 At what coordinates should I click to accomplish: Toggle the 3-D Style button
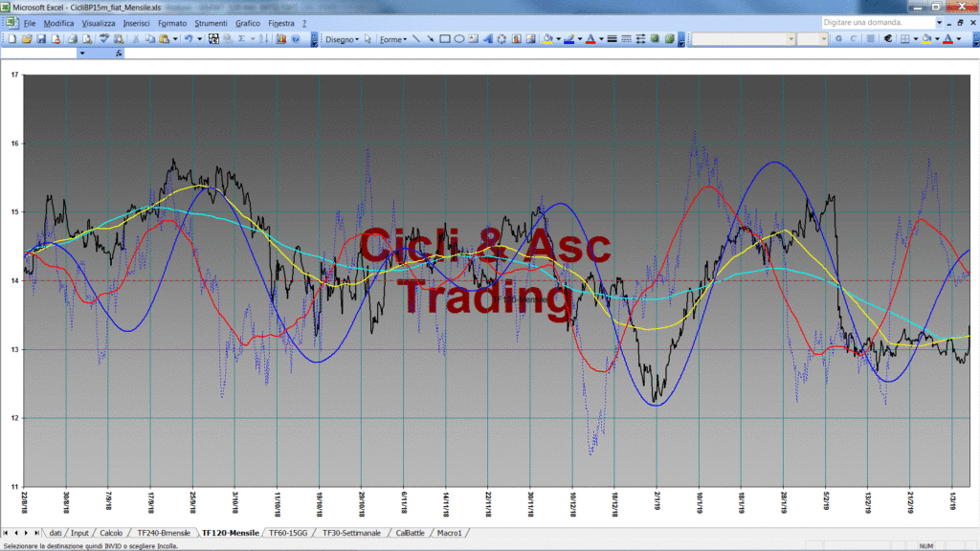(x=669, y=38)
